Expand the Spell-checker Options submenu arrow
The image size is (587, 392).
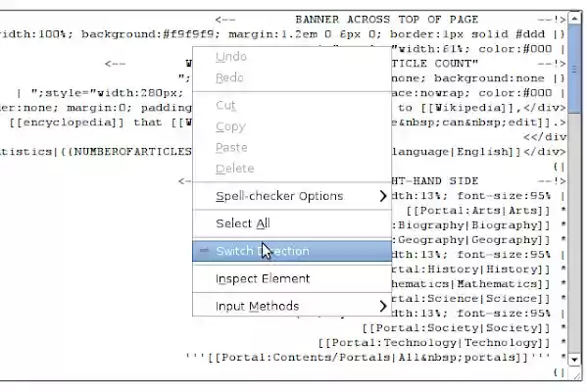click(382, 196)
